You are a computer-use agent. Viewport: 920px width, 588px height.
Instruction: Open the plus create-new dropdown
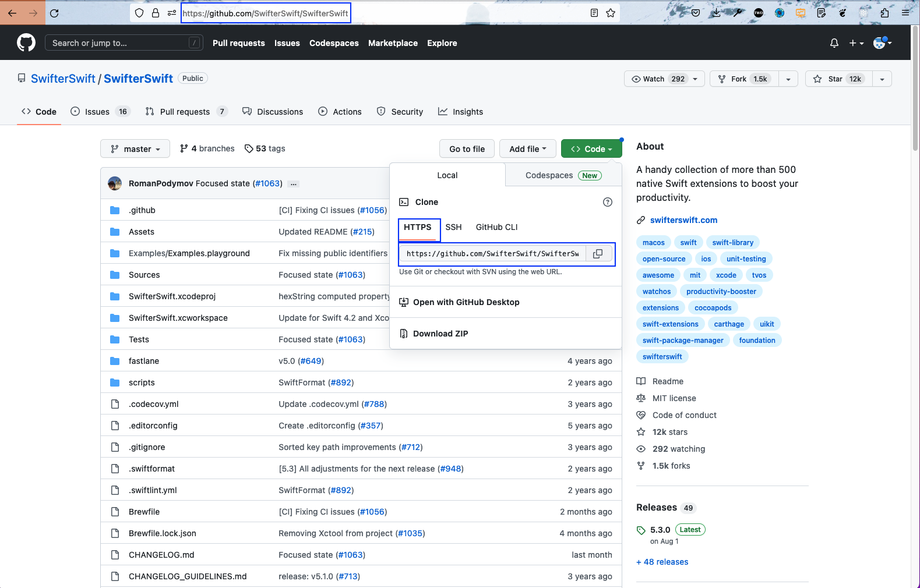[x=856, y=42]
